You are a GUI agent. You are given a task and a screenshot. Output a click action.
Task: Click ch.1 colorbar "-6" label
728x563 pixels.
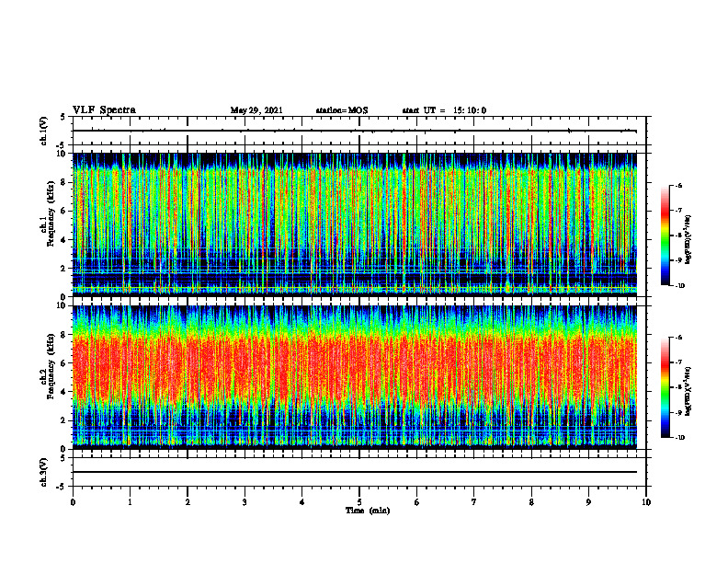[x=678, y=186]
